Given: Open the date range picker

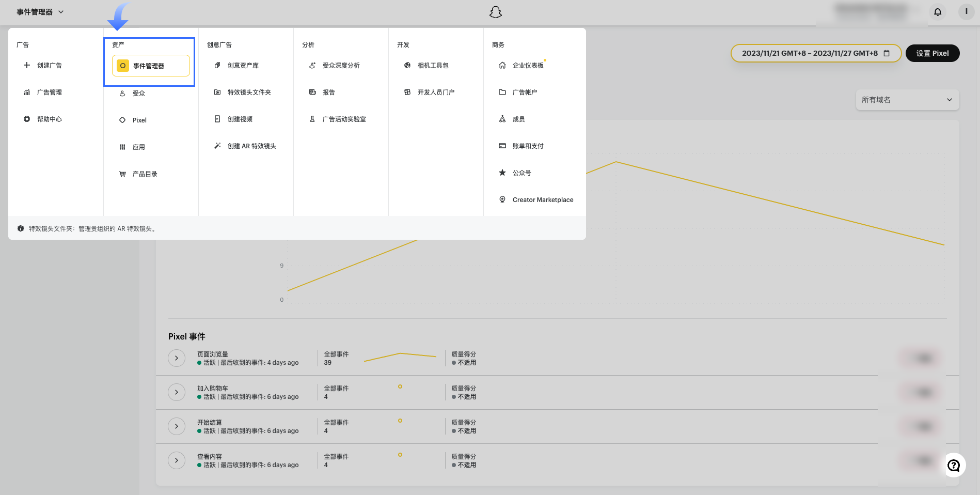Looking at the screenshot, I should 816,53.
